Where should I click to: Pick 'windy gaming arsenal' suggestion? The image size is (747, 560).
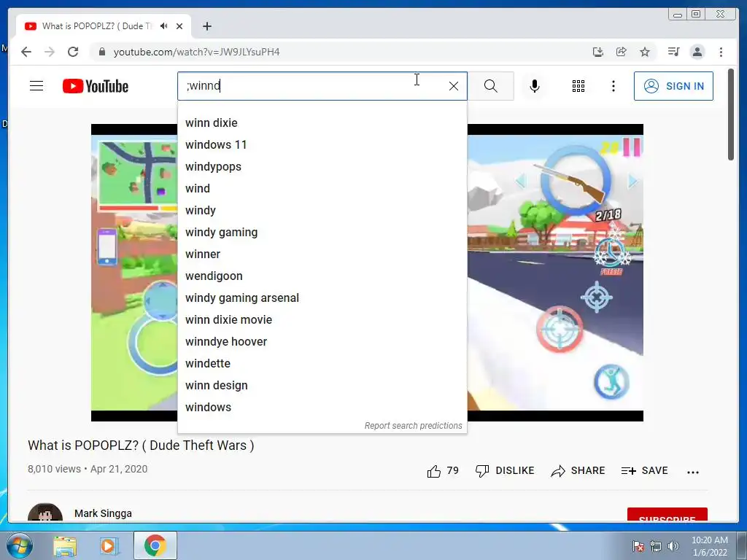(x=322, y=298)
